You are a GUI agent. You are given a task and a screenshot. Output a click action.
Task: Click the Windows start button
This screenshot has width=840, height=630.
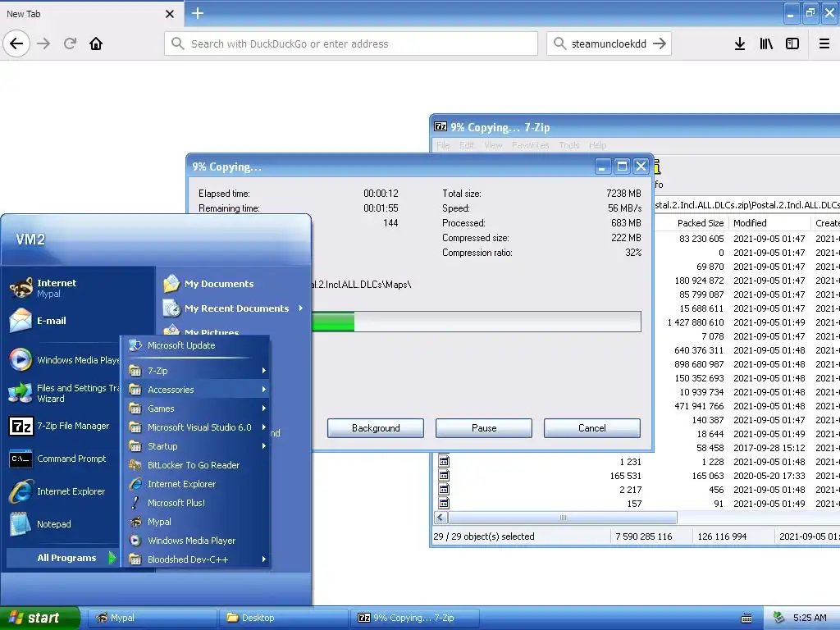39,618
